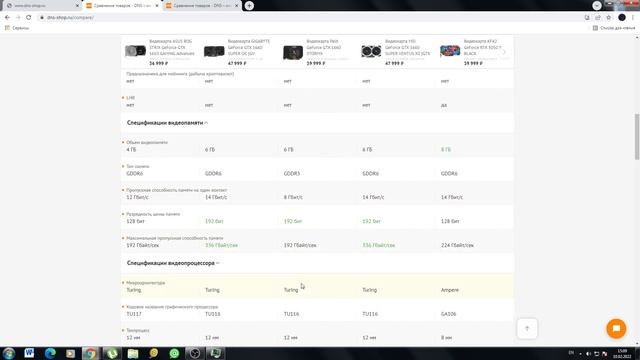Open uTorrent from the taskbar
Viewport: 640px width, 360px height.
[x=112, y=353]
